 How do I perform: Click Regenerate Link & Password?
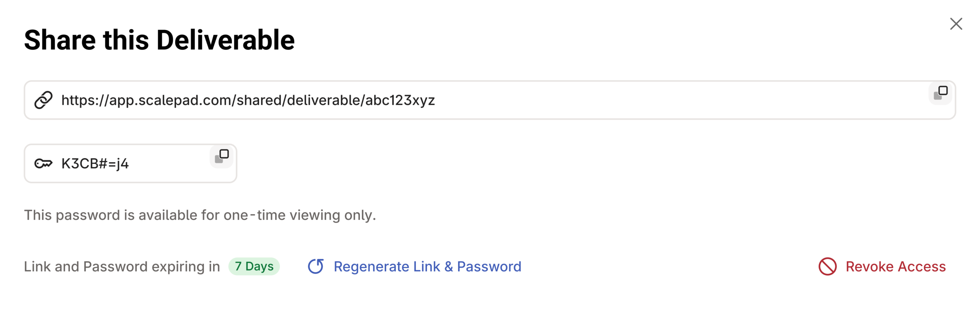(428, 266)
